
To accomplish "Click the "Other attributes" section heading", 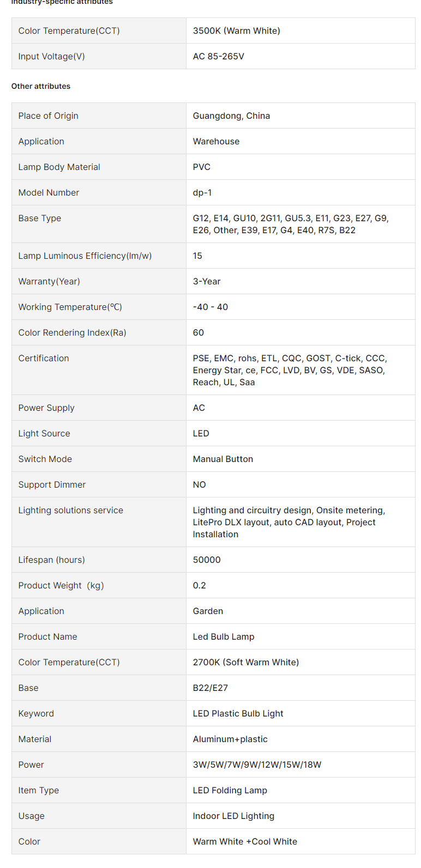I will [41, 86].
